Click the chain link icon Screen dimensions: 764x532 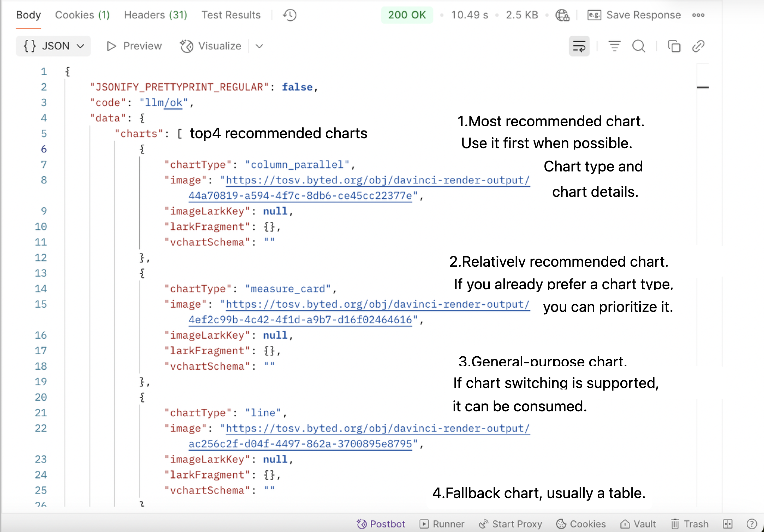(698, 46)
